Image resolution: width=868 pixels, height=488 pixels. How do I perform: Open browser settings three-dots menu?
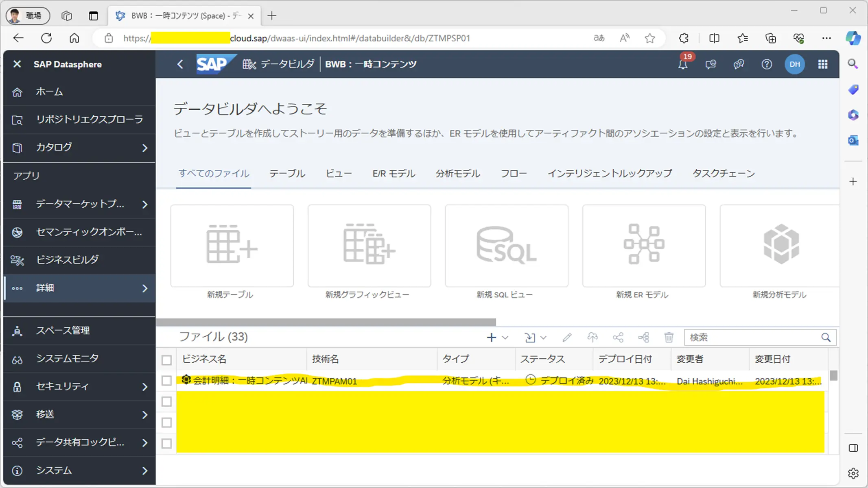click(x=826, y=38)
